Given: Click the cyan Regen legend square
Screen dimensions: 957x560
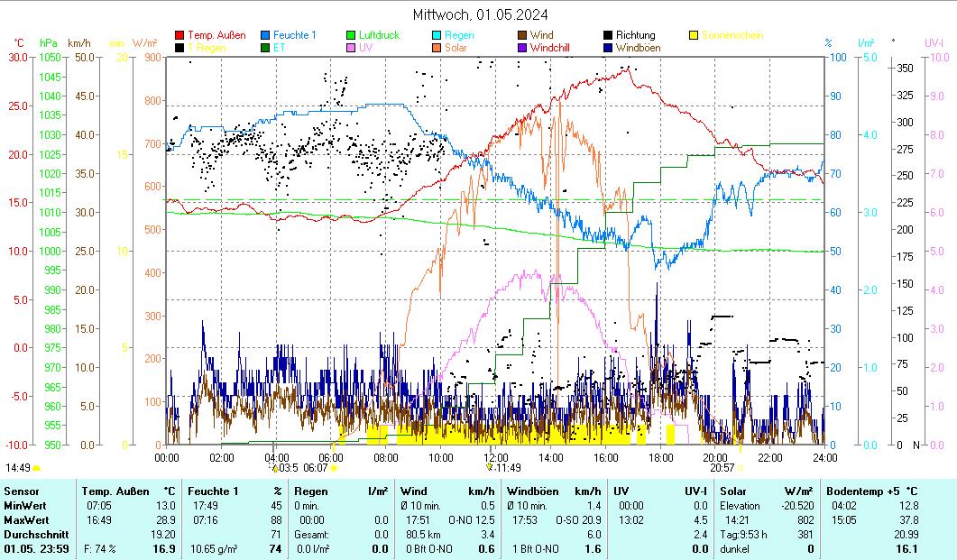Looking at the screenshot, I should point(437,35).
